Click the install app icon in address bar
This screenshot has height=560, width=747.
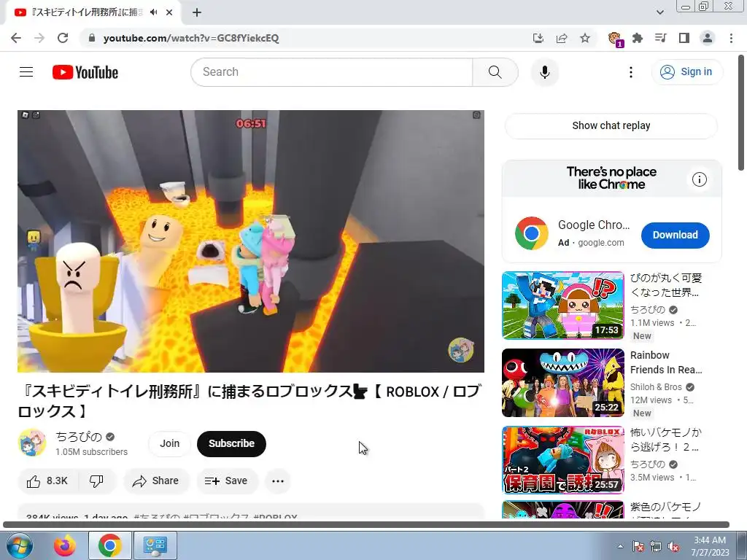538,38
